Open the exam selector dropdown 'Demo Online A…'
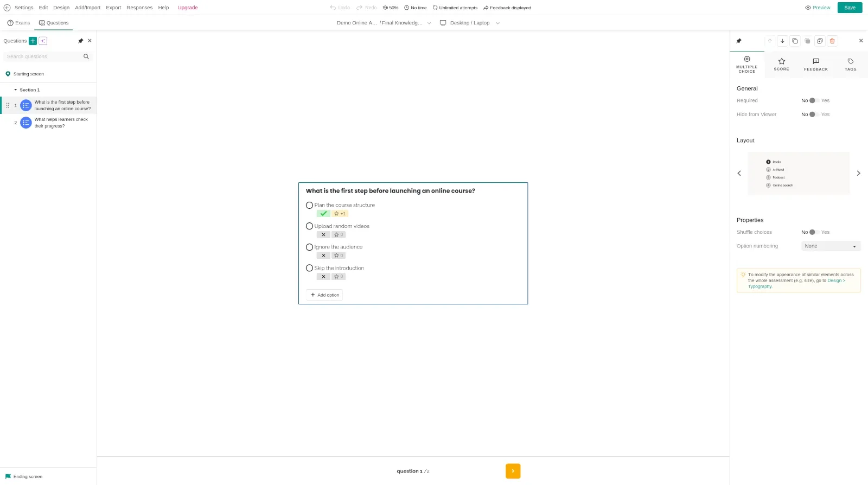 pyautogui.click(x=384, y=23)
